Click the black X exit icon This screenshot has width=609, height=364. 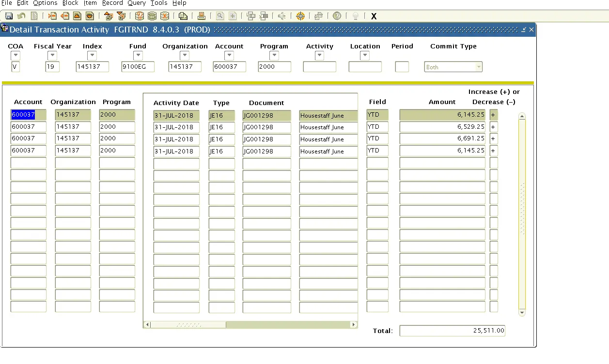[x=374, y=16]
